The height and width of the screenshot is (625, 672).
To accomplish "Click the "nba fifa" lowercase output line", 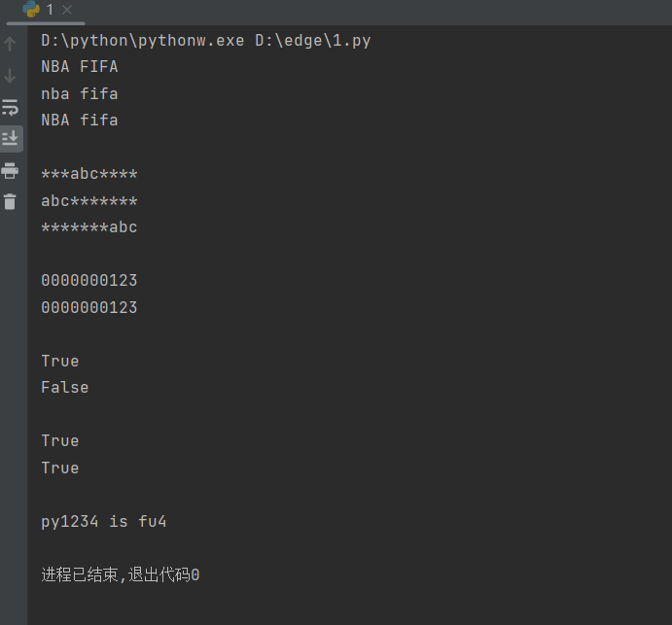I will click(80, 94).
